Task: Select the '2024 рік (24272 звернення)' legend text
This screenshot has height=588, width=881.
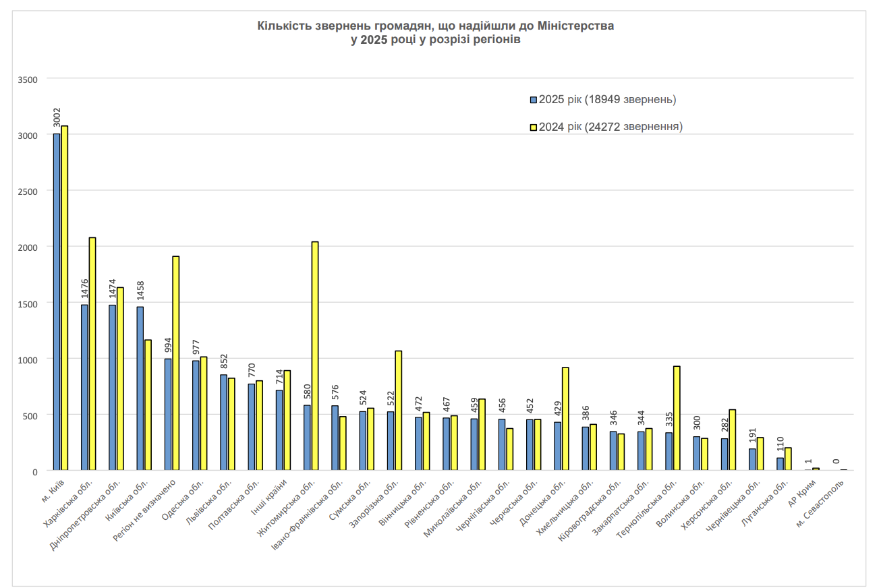Action: [x=610, y=127]
